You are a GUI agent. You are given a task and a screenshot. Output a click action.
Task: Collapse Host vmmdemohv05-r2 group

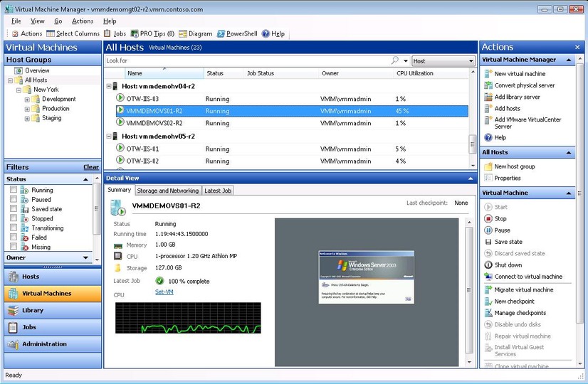(109, 137)
